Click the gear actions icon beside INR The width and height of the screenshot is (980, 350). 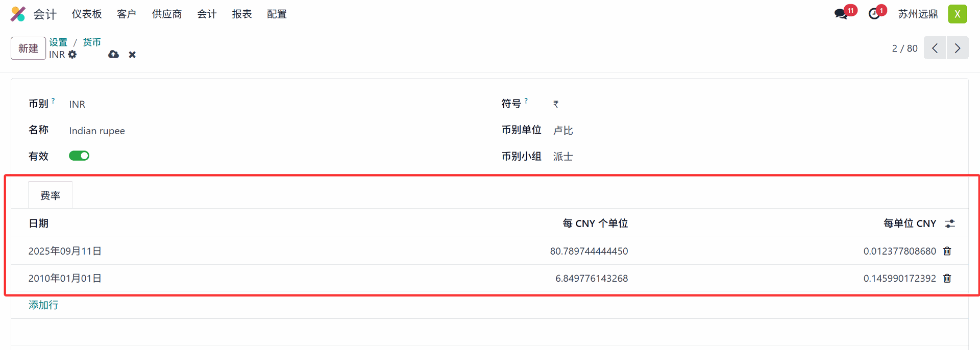click(72, 55)
